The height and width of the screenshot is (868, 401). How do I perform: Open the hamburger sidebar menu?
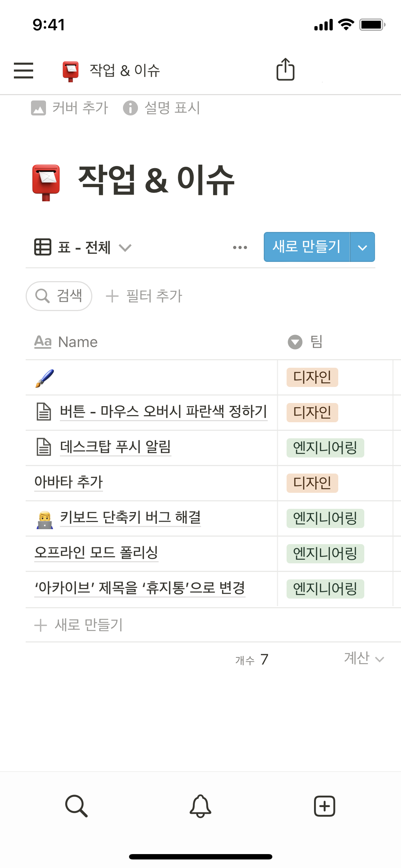[x=24, y=70]
